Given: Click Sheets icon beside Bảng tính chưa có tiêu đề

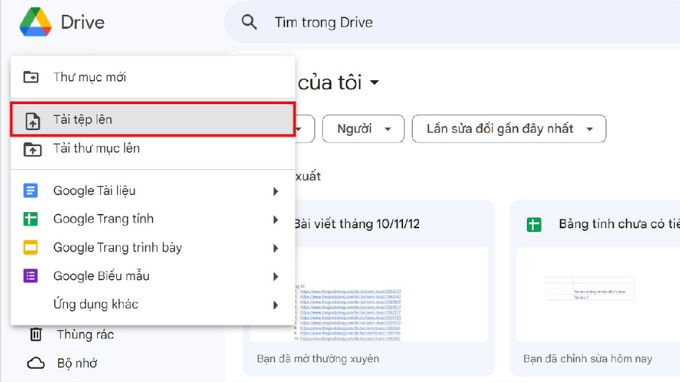Looking at the screenshot, I should click(534, 225).
